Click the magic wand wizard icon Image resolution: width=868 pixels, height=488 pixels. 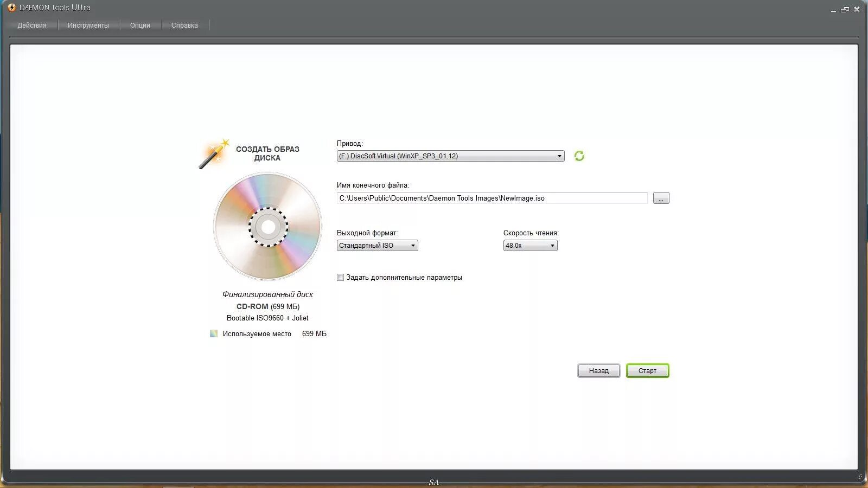pyautogui.click(x=214, y=154)
